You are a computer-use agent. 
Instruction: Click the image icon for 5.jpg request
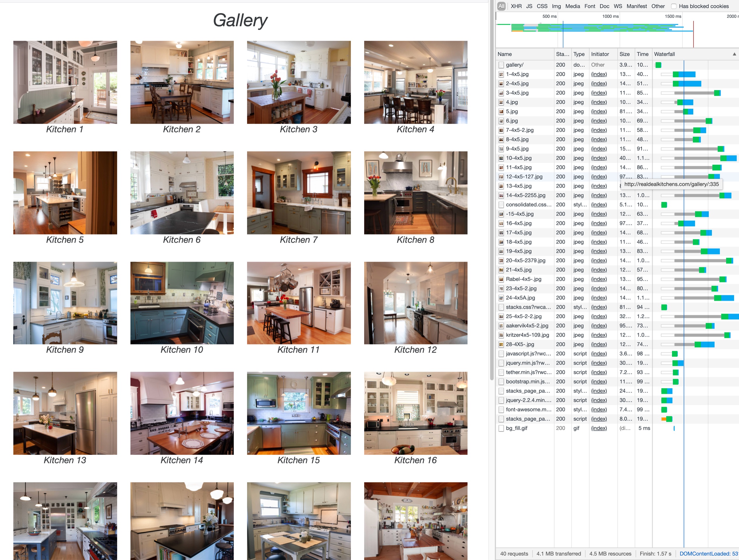(501, 112)
